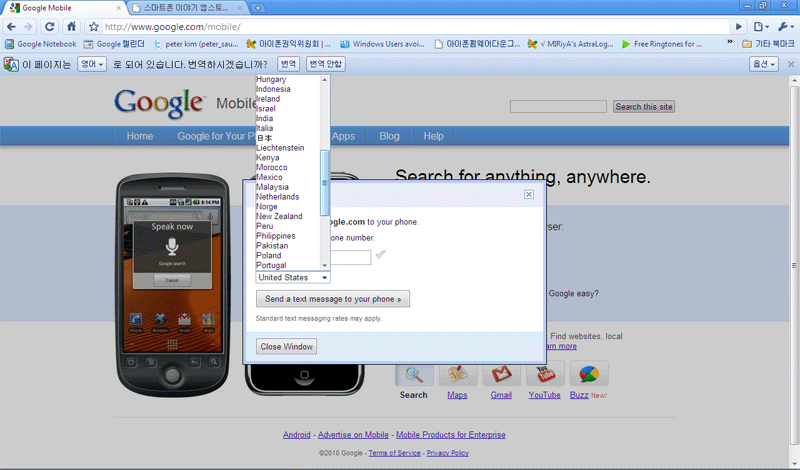Click Send a text message button
800x470 pixels.
point(333,299)
